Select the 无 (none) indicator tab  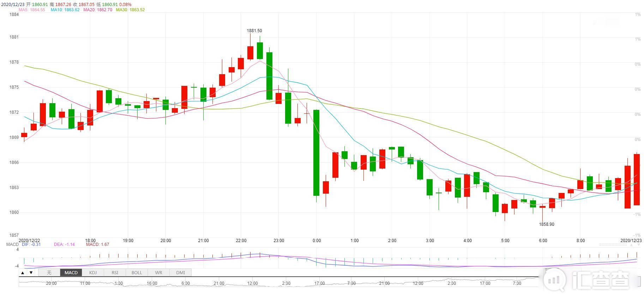49,273
